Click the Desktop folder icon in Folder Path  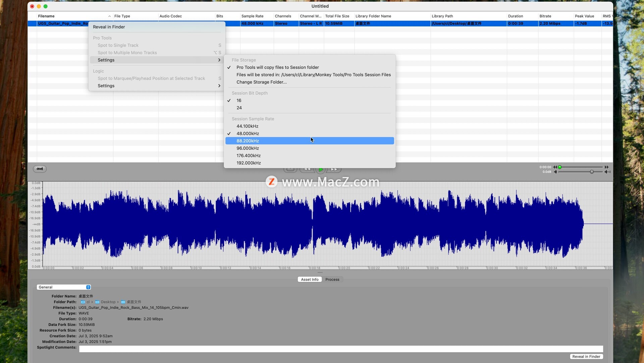(97, 302)
